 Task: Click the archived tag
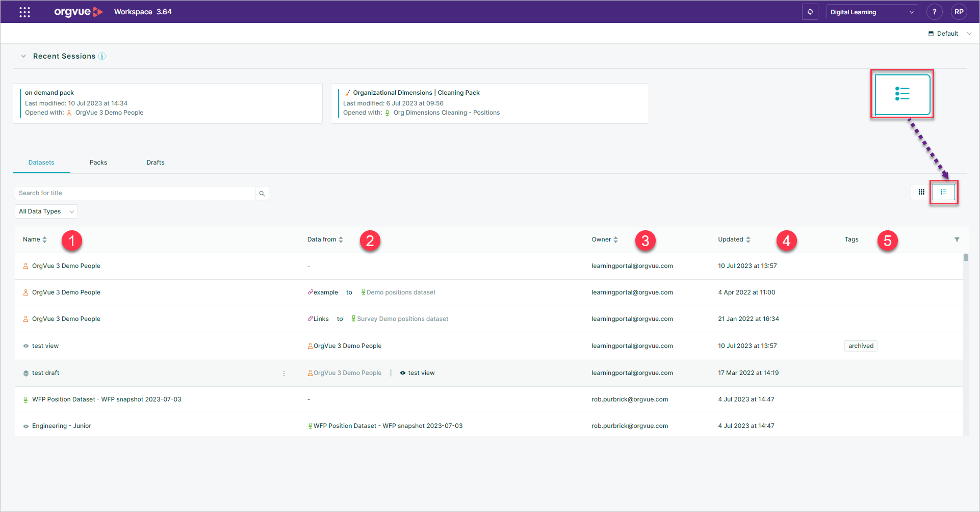tap(861, 346)
